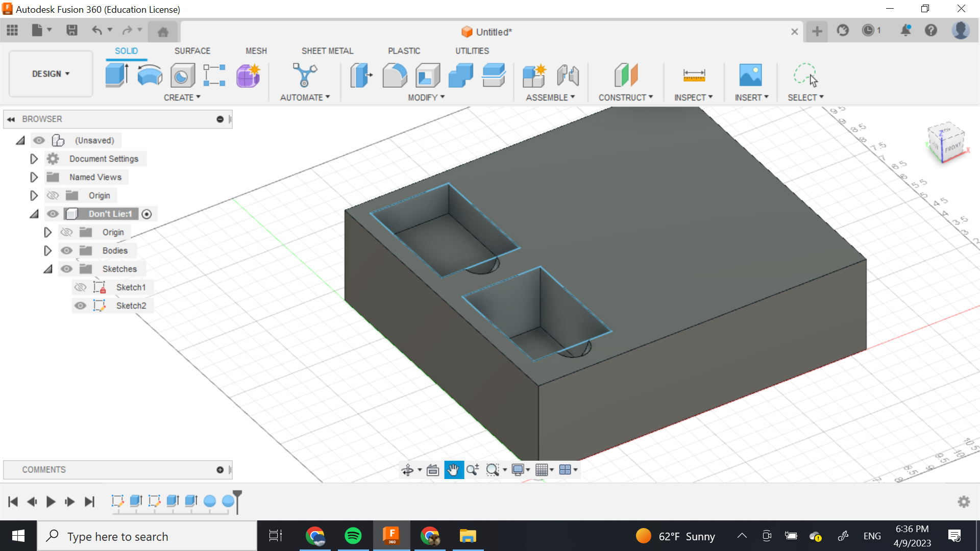Hide Sketch2 using its eye icon

80,306
